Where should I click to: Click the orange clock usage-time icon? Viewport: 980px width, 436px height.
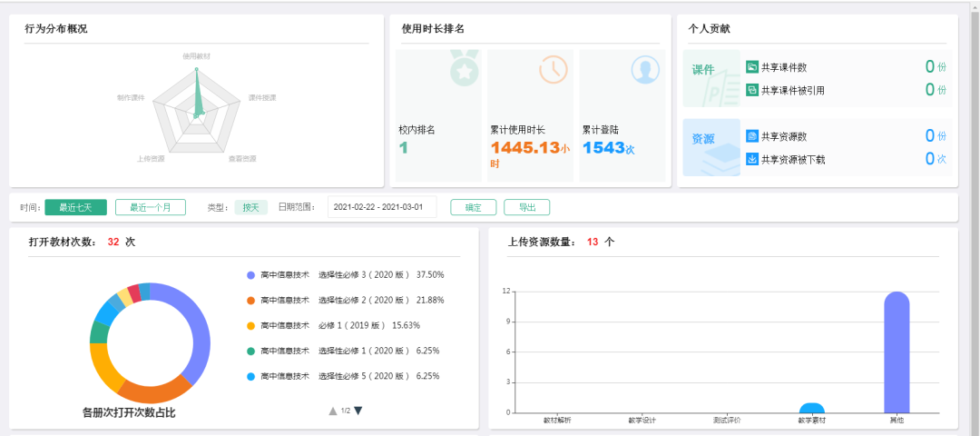click(554, 69)
